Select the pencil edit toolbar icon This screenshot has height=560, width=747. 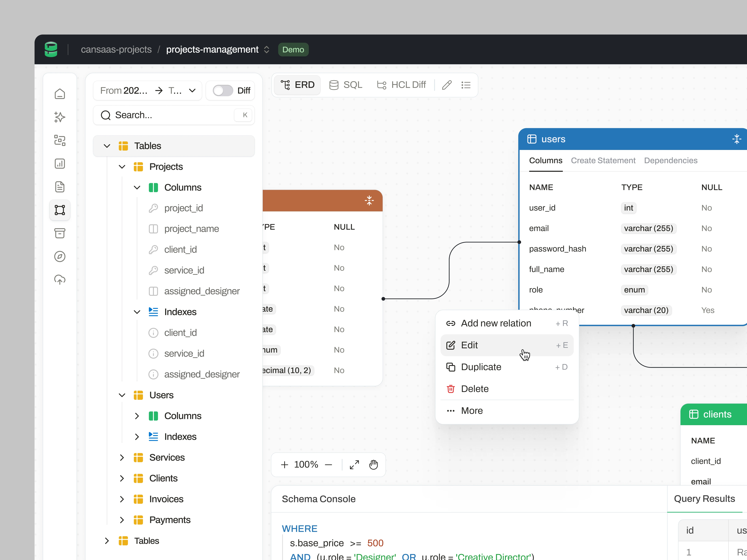[x=446, y=85]
